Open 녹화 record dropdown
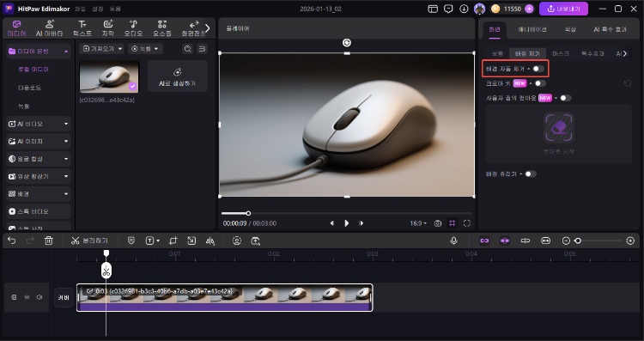This screenshot has height=341, width=644. pyautogui.click(x=145, y=49)
